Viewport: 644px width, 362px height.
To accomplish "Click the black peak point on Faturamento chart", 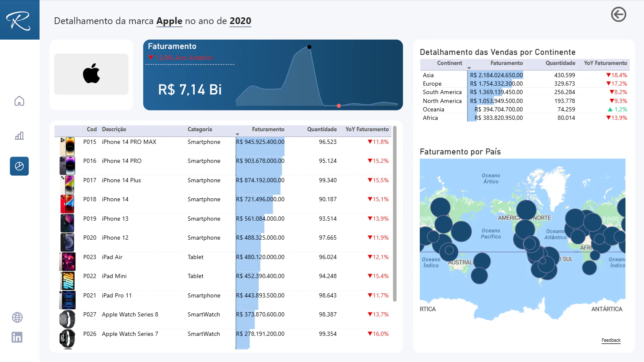I will coord(309,47).
